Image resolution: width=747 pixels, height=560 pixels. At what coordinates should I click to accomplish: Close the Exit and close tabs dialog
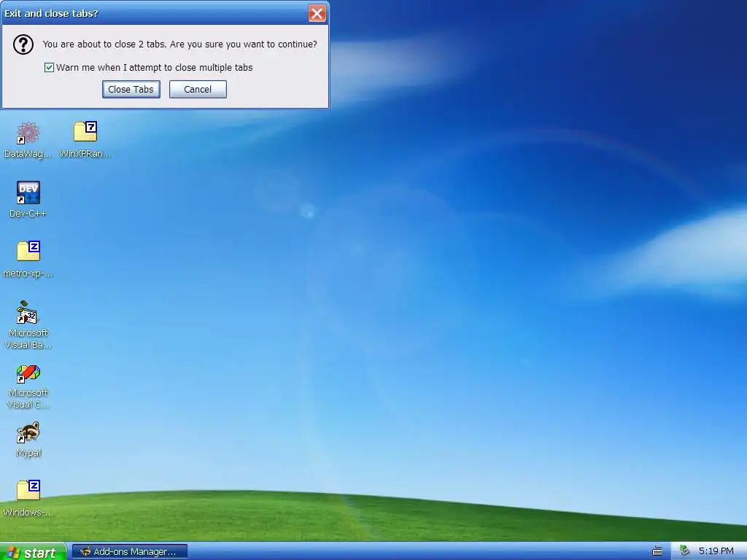[317, 13]
